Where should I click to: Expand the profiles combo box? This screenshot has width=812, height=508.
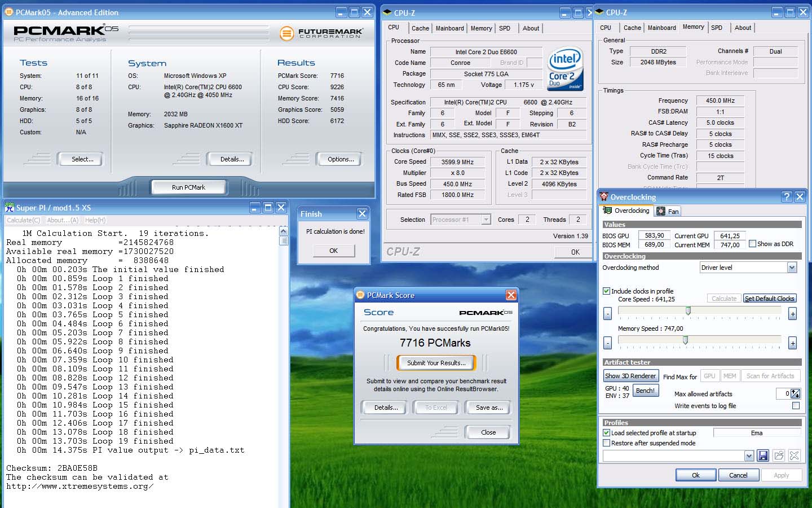[x=749, y=456]
